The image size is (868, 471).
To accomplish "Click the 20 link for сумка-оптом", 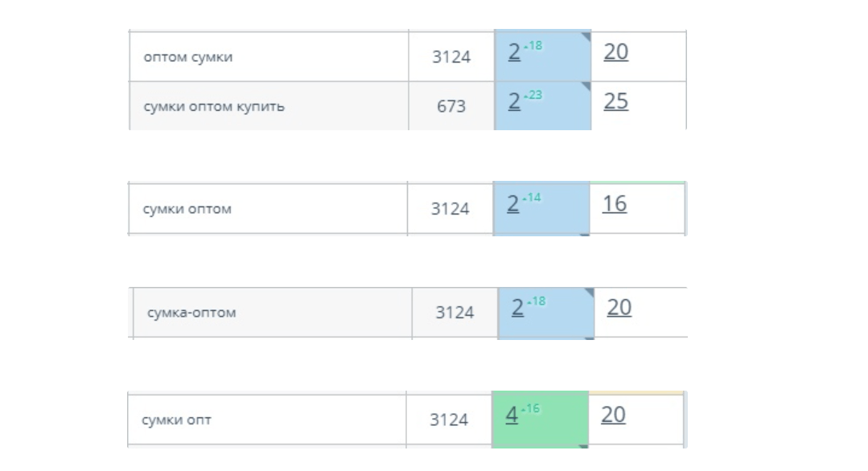I will [619, 309].
